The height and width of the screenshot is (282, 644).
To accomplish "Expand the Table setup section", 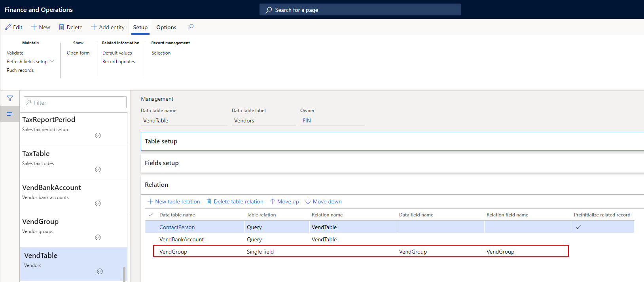I will coord(161,141).
